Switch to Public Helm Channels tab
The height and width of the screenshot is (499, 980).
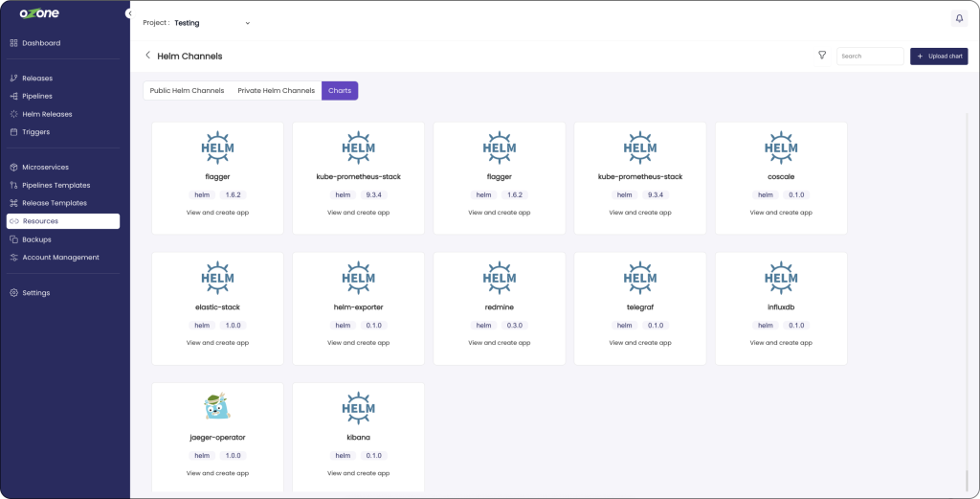(187, 91)
